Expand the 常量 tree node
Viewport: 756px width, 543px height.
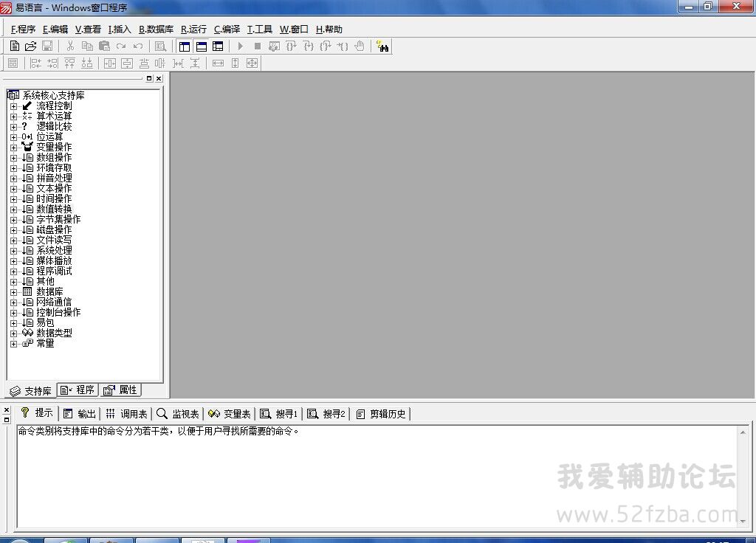click(13, 344)
